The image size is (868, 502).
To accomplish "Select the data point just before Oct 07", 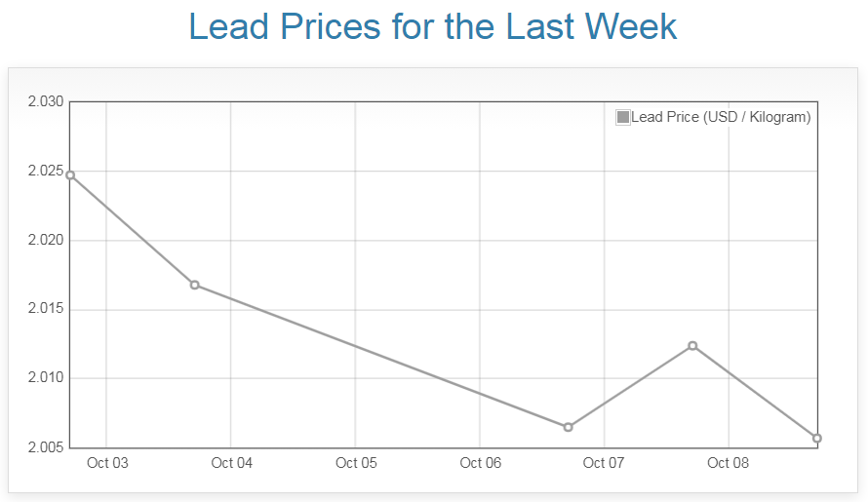I will point(568,427).
